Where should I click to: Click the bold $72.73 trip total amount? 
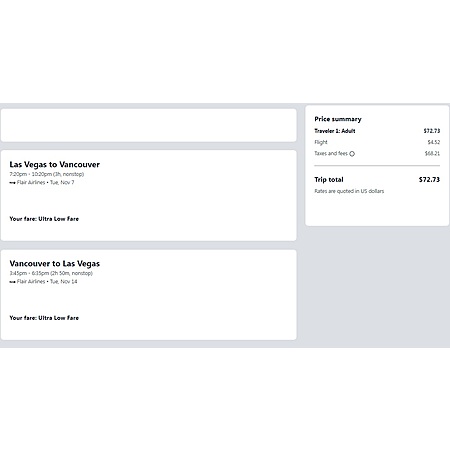coord(429,179)
